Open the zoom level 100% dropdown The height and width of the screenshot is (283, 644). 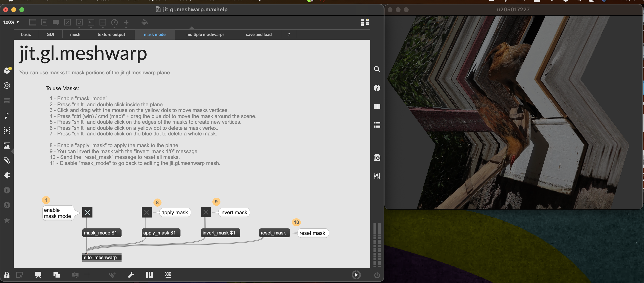tap(11, 22)
